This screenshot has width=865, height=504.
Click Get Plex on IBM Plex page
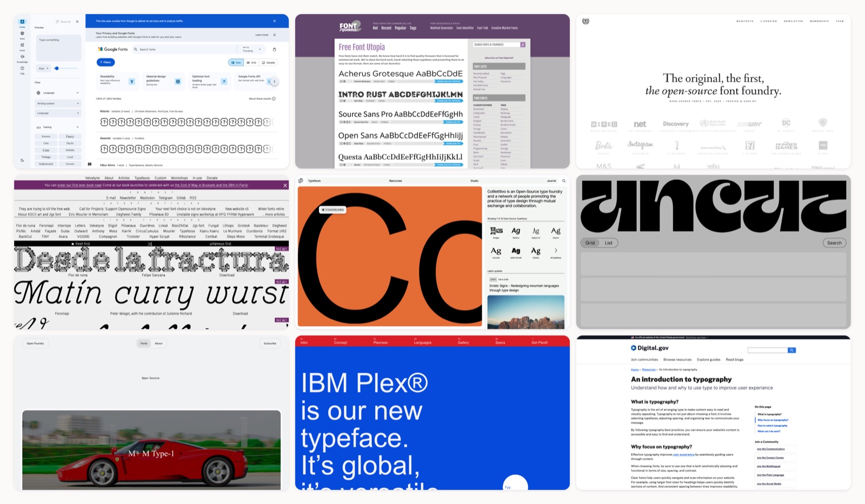540,342
